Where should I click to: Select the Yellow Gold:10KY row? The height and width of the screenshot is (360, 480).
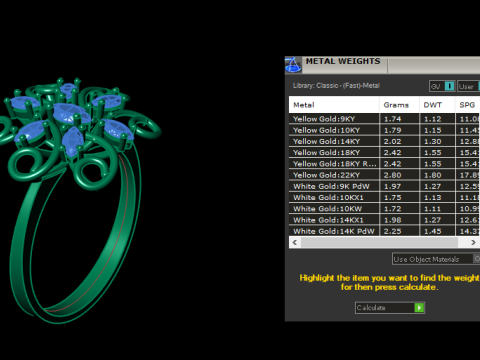[x=384, y=130]
